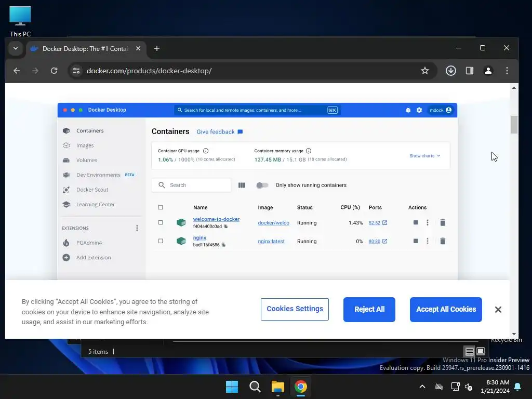Image resolution: width=532 pixels, height=399 pixels.
Task: Open Chrome tab search dropdown arrow
Action: (x=15, y=48)
